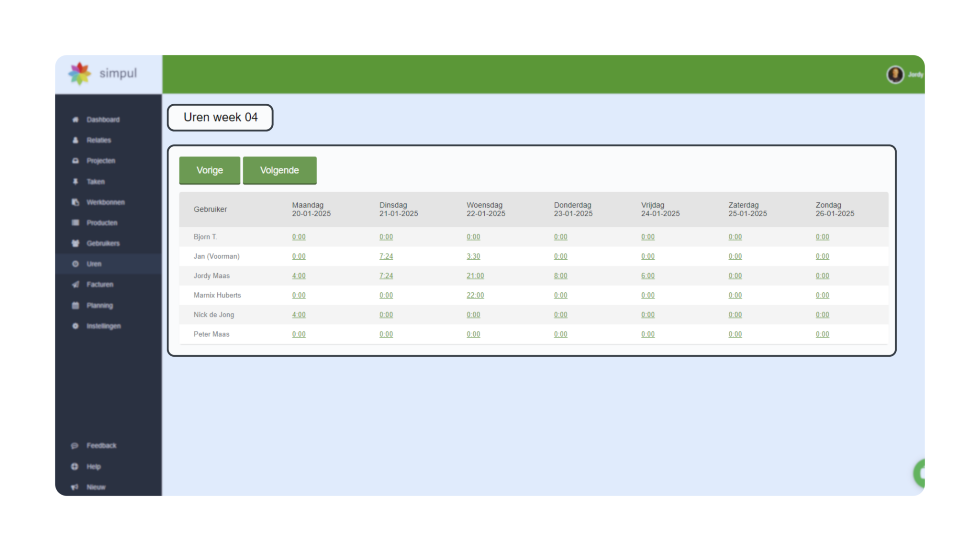Open the green chat widget bubble

(x=919, y=473)
